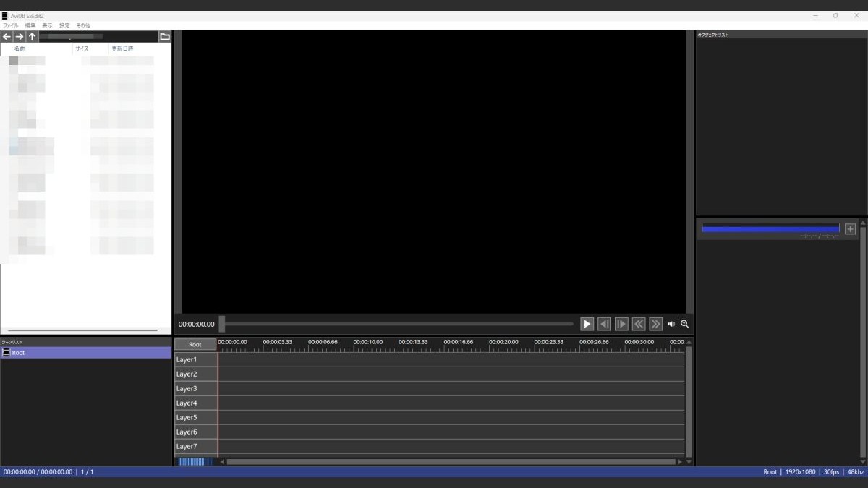Click the plus button beside blue bar

click(x=850, y=228)
